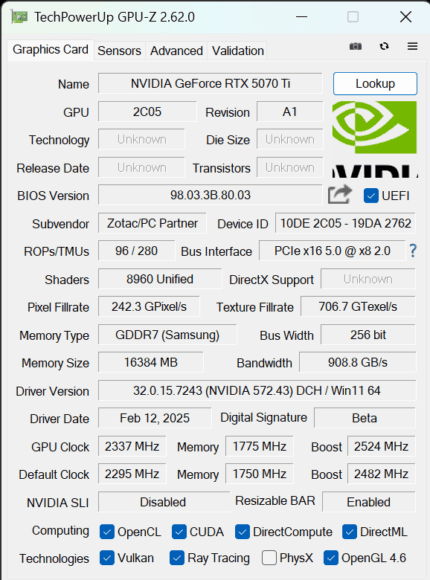Click NVIDIA SLI field Disabled

pos(163,502)
